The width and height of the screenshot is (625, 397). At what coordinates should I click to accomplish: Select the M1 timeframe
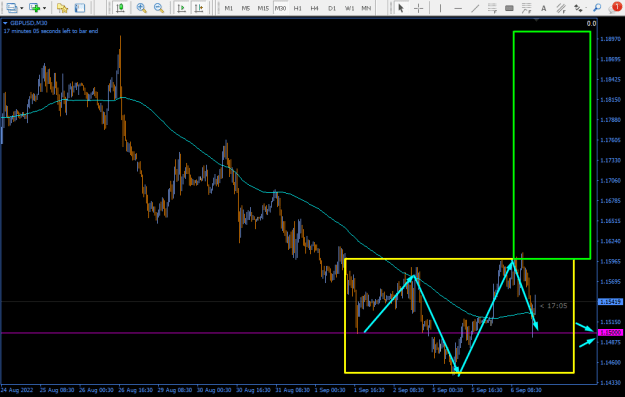pyautogui.click(x=229, y=8)
